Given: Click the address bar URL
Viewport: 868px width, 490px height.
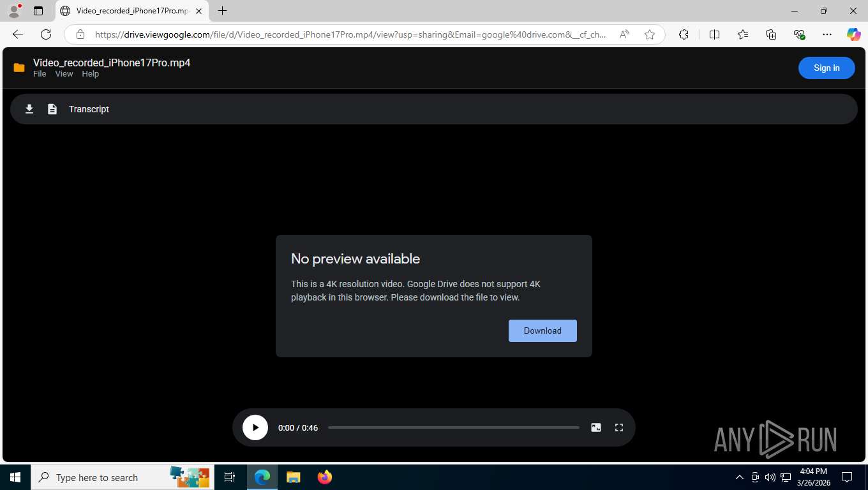Looking at the screenshot, I should click(x=350, y=34).
